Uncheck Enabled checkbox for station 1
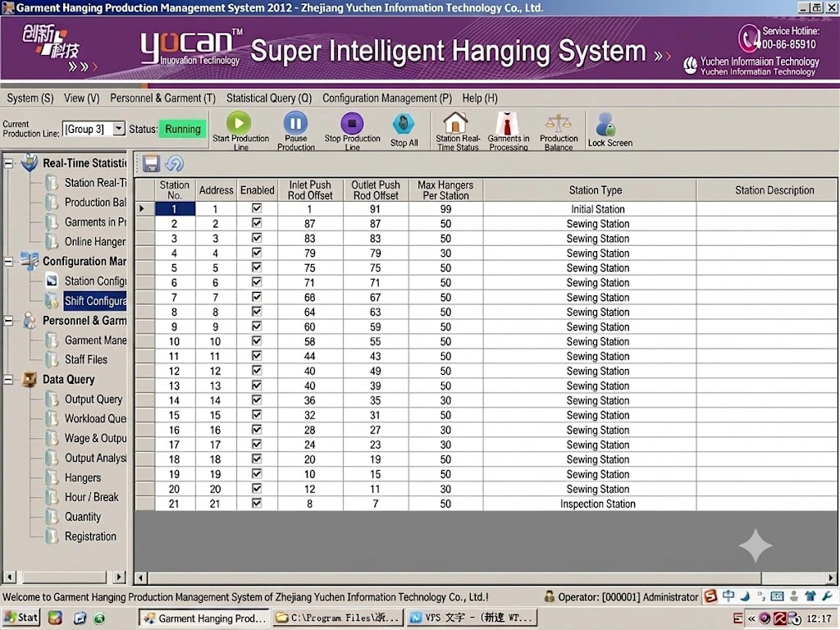 257,208
